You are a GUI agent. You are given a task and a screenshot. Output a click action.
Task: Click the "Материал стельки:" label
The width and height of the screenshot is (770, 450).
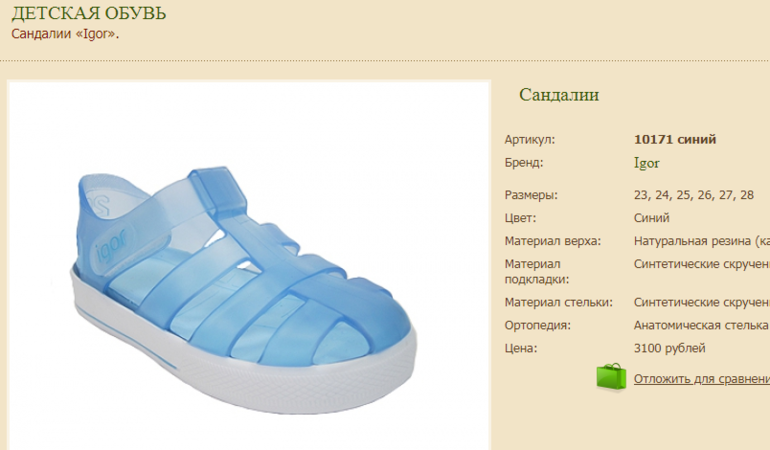pyautogui.click(x=558, y=302)
